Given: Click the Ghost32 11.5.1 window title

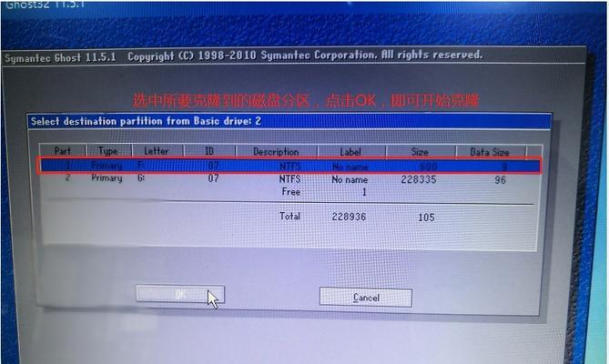Looking at the screenshot, I should 46,5.
